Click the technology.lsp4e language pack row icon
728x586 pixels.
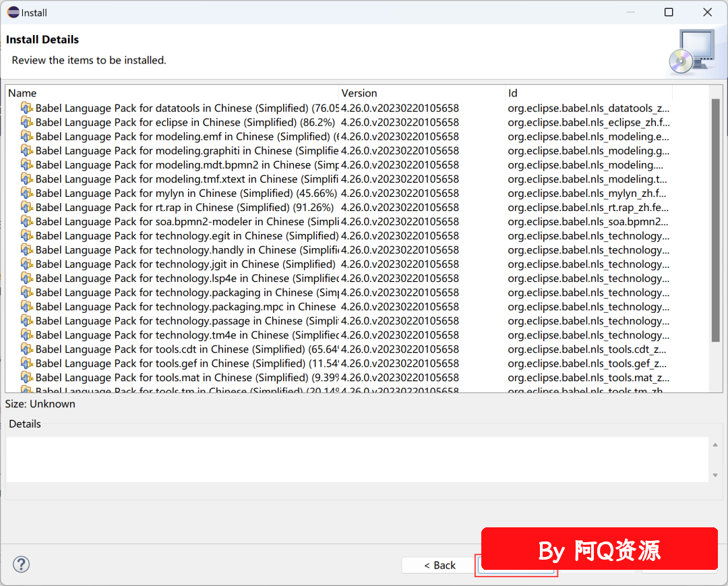[27, 278]
